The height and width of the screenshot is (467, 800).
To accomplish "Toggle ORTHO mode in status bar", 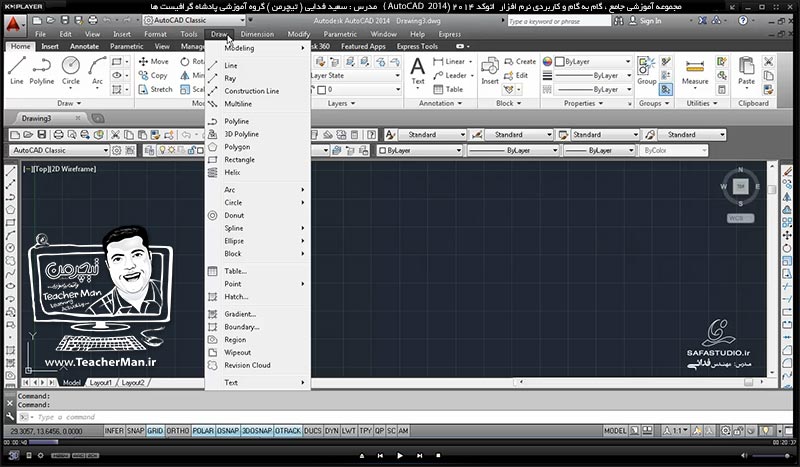I will click(178, 431).
